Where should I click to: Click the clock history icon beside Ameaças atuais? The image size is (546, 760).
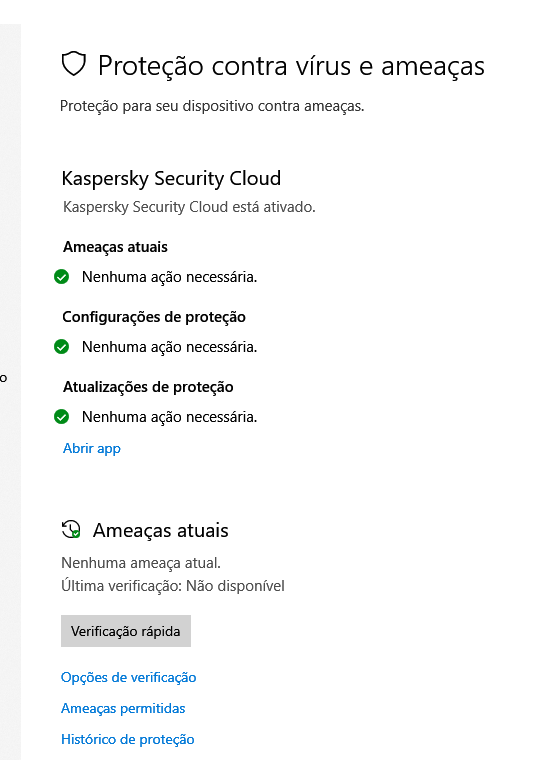[71, 529]
